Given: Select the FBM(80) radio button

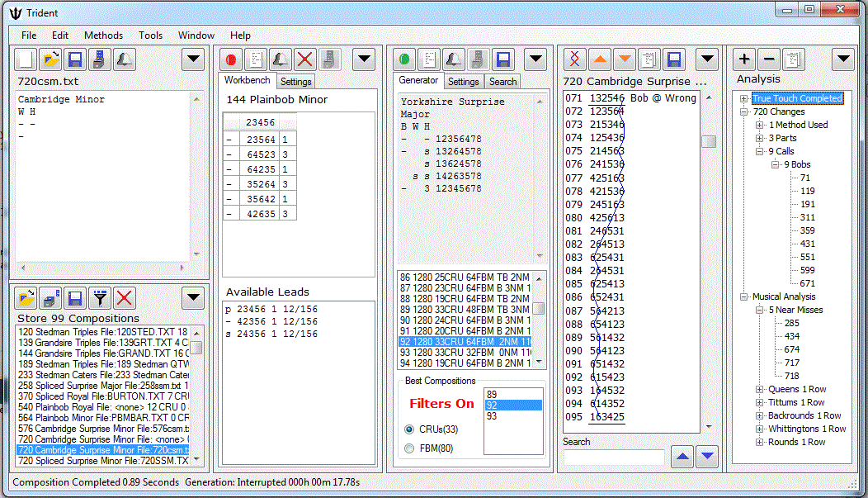Looking at the screenshot, I should (x=409, y=448).
